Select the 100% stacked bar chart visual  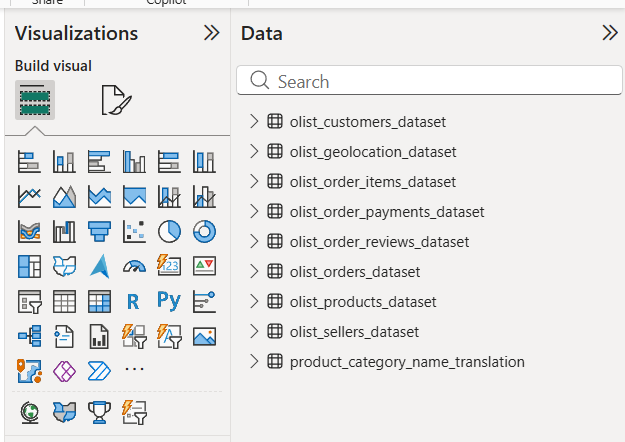pyautogui.click(x=169, y=161)
